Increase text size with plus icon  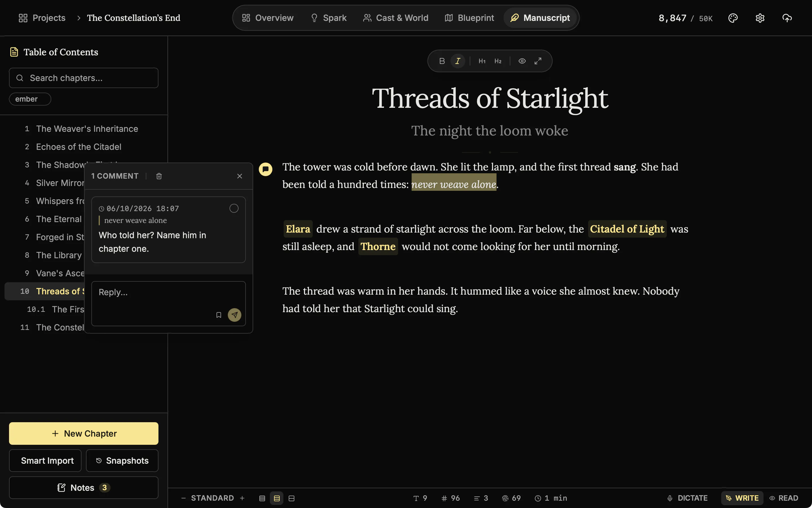tap(242, 498)
